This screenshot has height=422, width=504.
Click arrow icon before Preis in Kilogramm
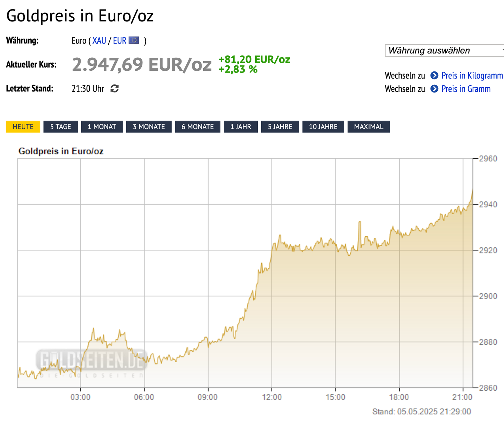[x=434, y=76]
